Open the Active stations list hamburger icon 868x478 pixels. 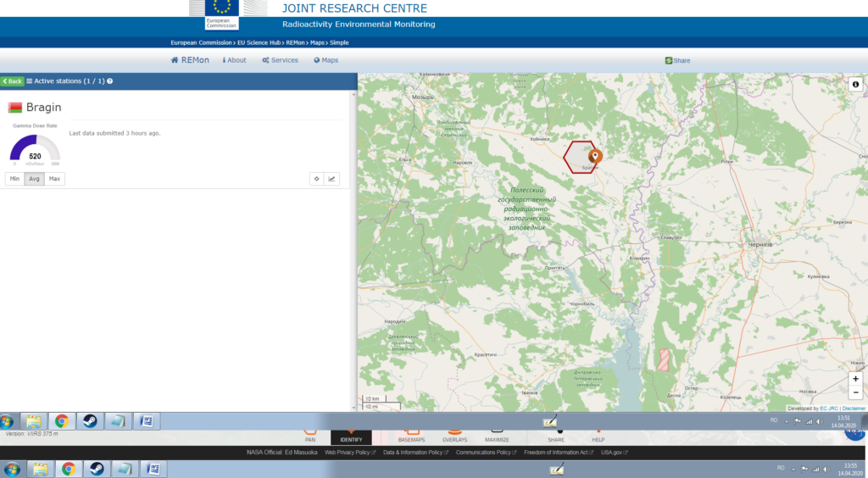pyautogui.click(x=30, y=81)
